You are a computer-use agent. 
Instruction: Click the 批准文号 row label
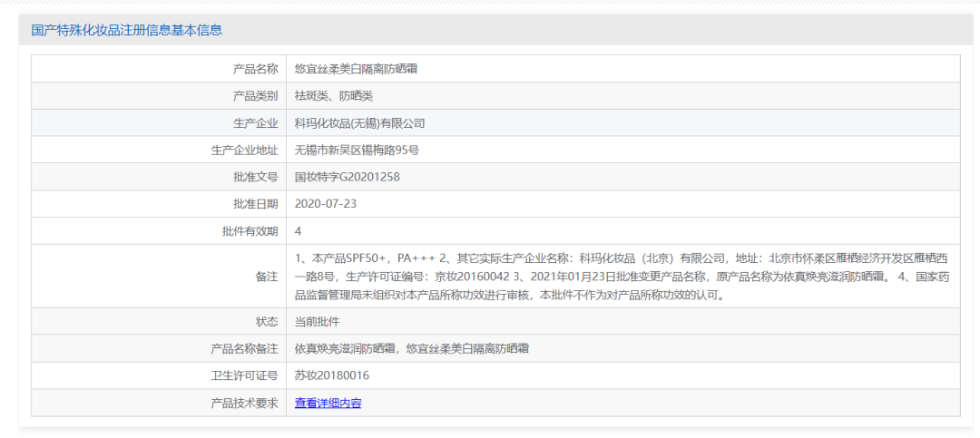(x=255, y=177)
